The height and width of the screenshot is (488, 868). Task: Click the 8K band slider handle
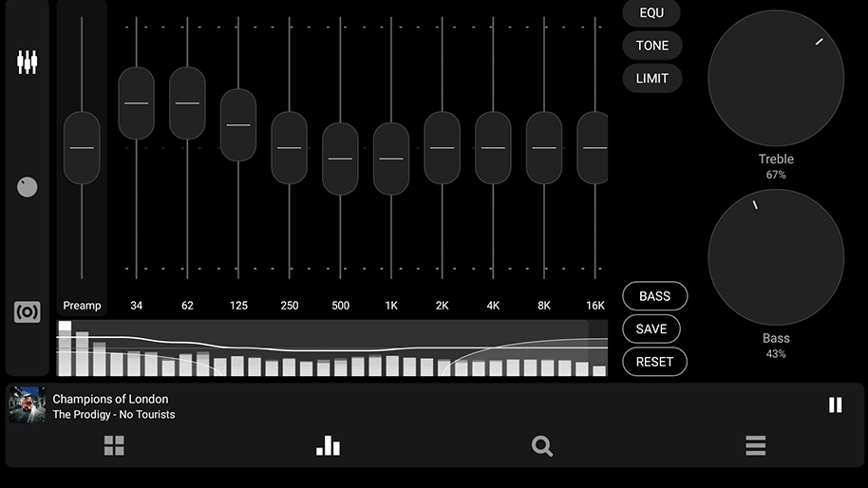[543, 148]
